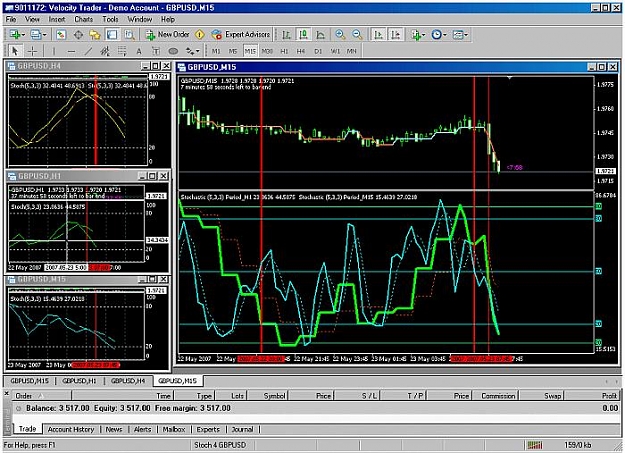Switch to the GBPUSD,H4 chart tab
Image resolution: width=625 pixels, height=453 pixels.
click(x=128, y=381)
